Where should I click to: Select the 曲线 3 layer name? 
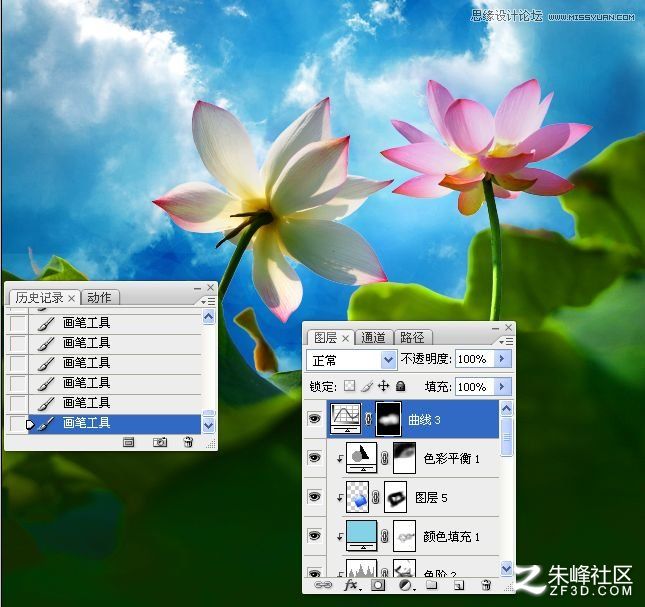pos(424,419)
